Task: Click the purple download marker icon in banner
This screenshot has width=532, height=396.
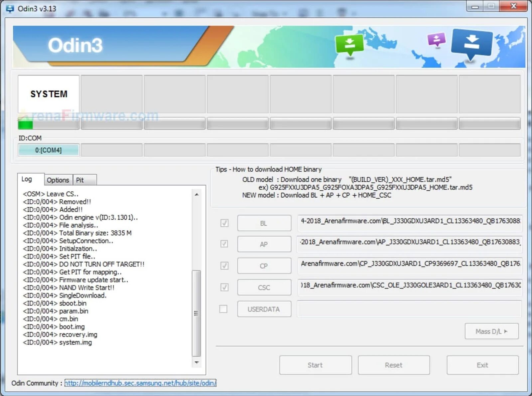Action: click(x=436, y=40)
